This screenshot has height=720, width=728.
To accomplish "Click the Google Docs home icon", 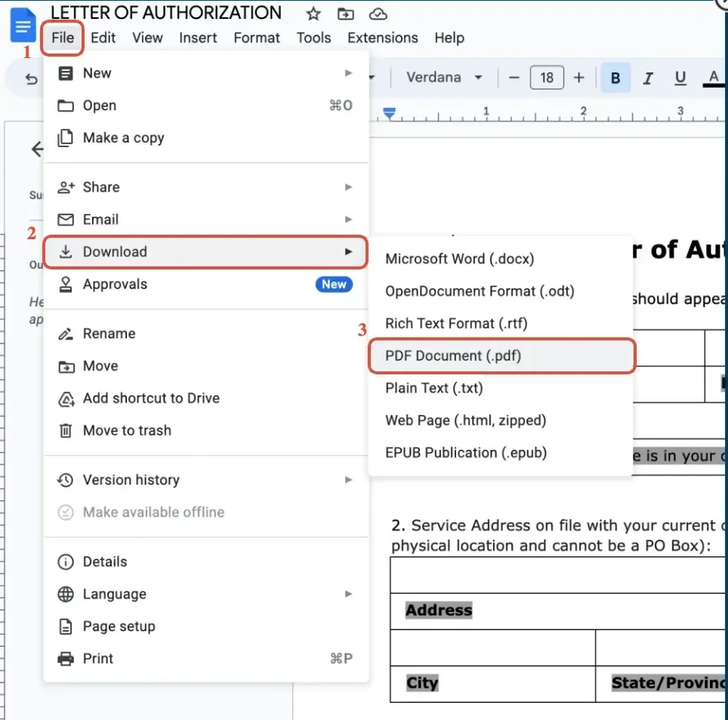I will point(23,26).
